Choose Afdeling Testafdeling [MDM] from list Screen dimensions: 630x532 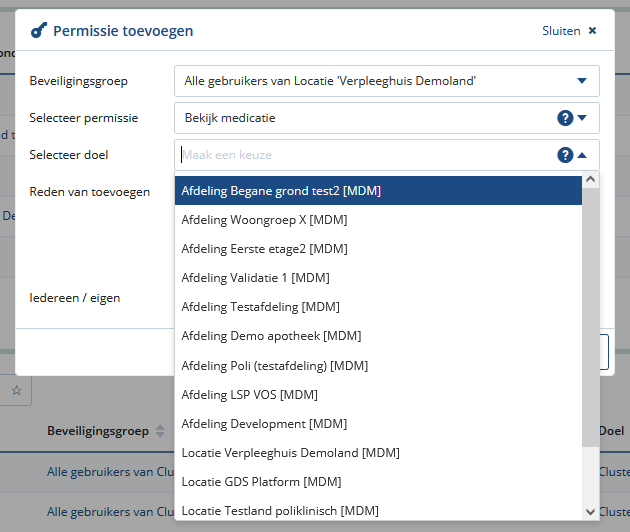[260, 306]
